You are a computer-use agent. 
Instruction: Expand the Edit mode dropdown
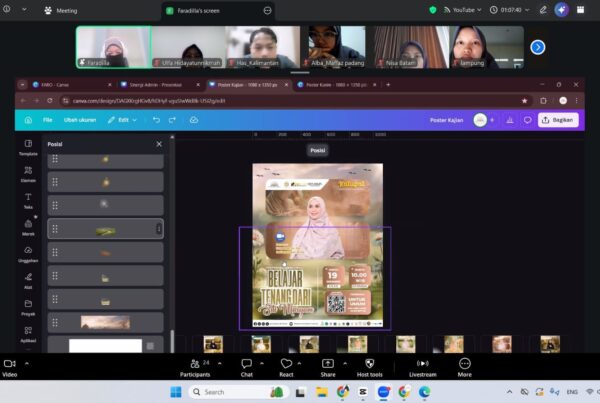pos(124,120)
